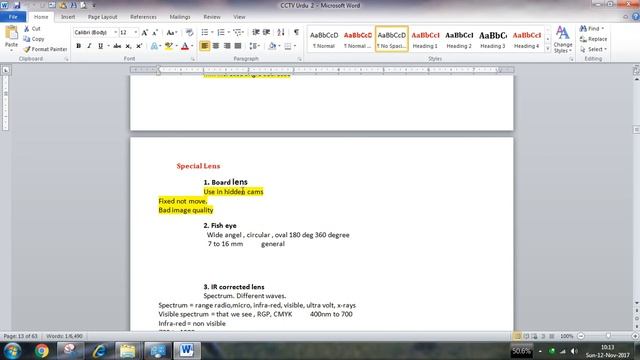The width and height of the screenshot is (640, 360).
Task: Click the page number indicator in status bar
Action: pyautogui.click(x=20, y=336)
